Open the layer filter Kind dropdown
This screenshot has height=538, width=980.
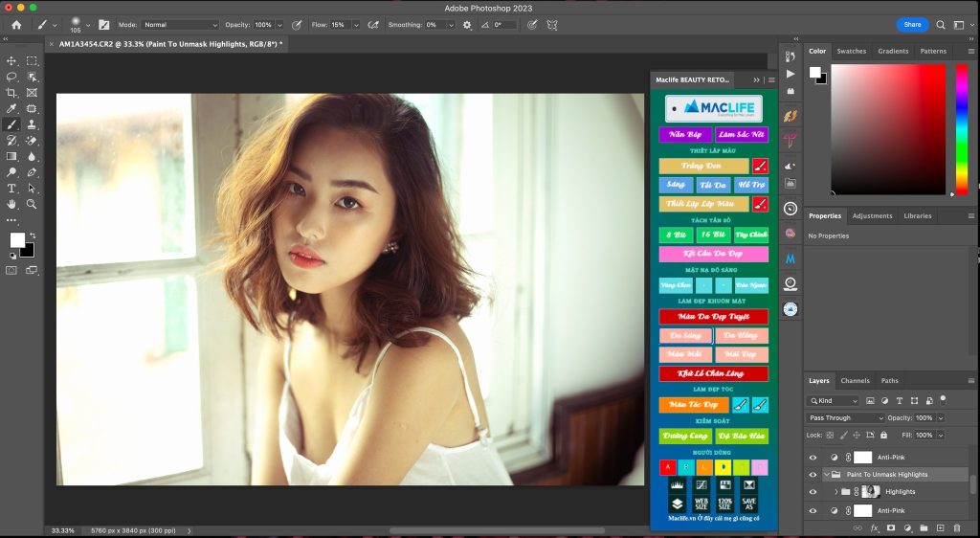834,400
